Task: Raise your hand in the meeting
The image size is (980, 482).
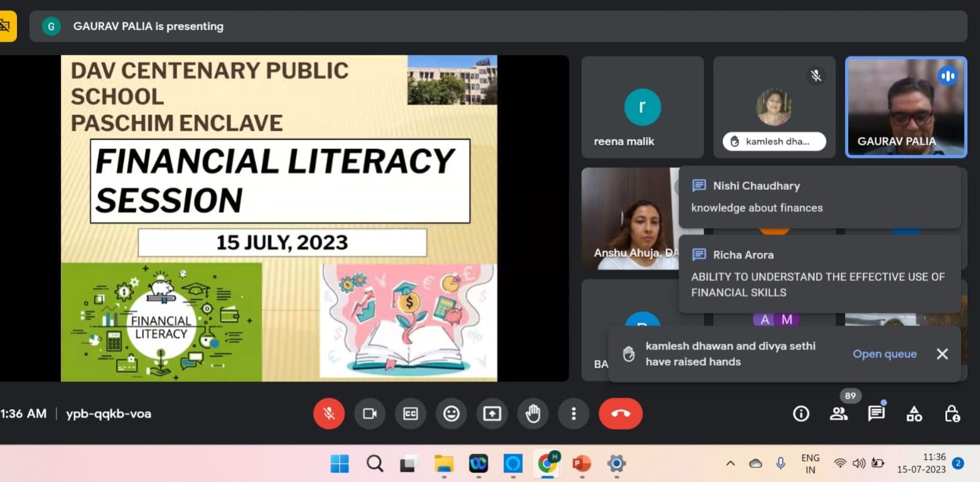Action: coord(533,414)
